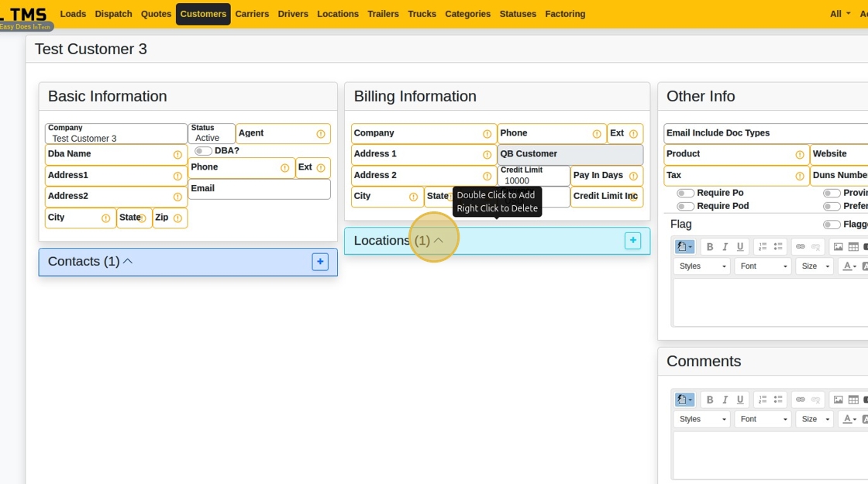Screen dimensions: 868x484
Task: Open text color picker in Flag editor
Action: [x=849, y=266]
